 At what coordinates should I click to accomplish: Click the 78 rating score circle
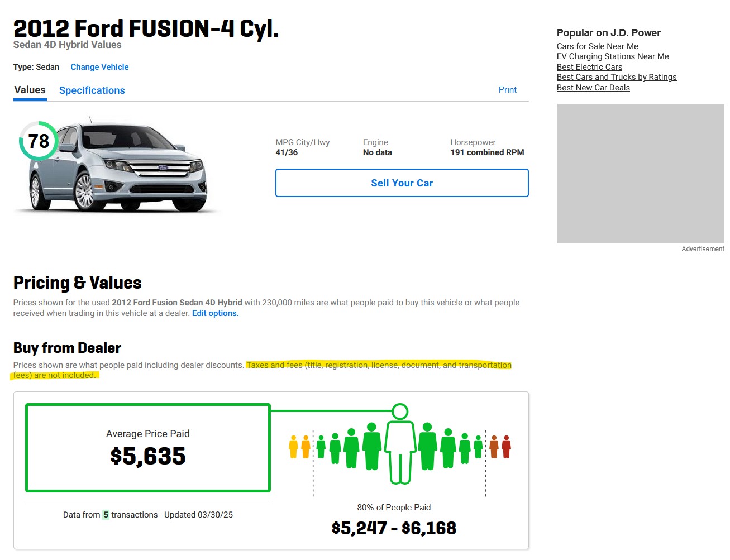39,141
